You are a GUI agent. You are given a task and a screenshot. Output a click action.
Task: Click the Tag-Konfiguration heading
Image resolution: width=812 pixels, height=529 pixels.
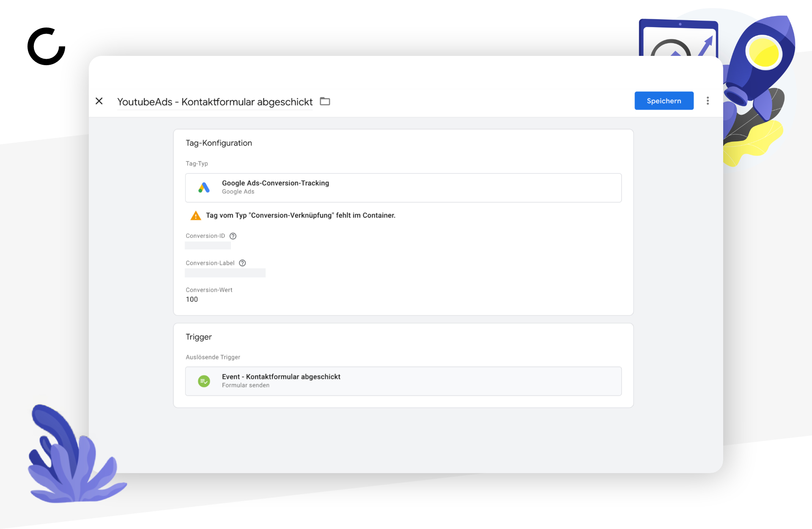219,143
